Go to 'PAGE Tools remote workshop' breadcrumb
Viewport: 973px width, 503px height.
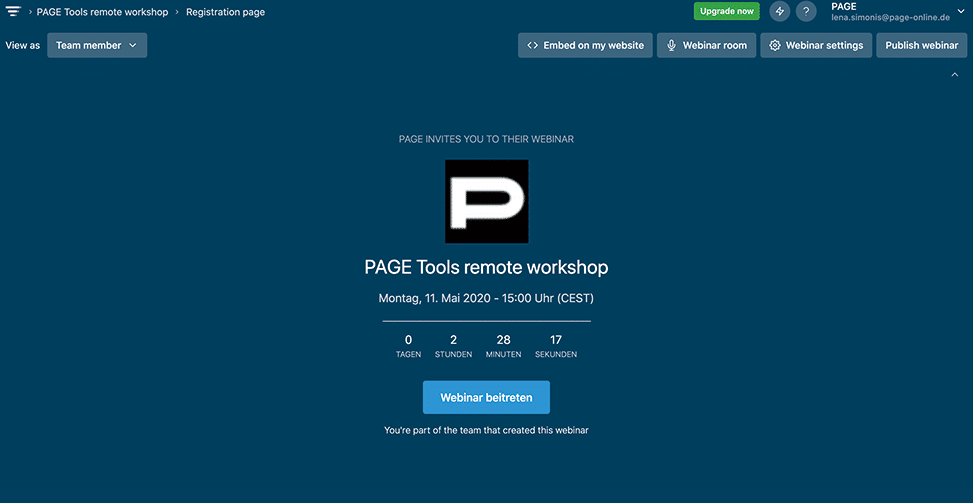point(102,12)
